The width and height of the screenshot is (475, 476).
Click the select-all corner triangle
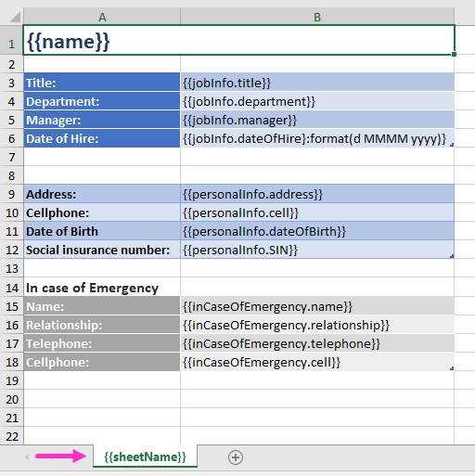coord(15,17)
